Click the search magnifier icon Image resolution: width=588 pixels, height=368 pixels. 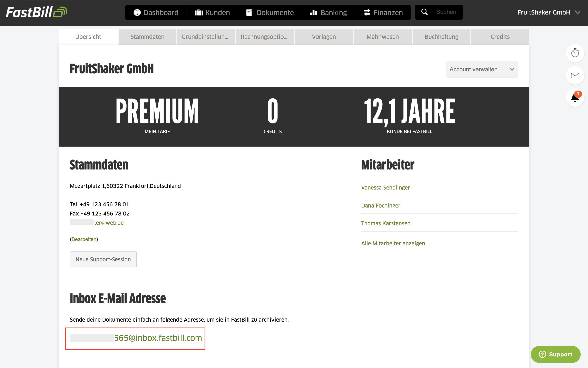424,12
